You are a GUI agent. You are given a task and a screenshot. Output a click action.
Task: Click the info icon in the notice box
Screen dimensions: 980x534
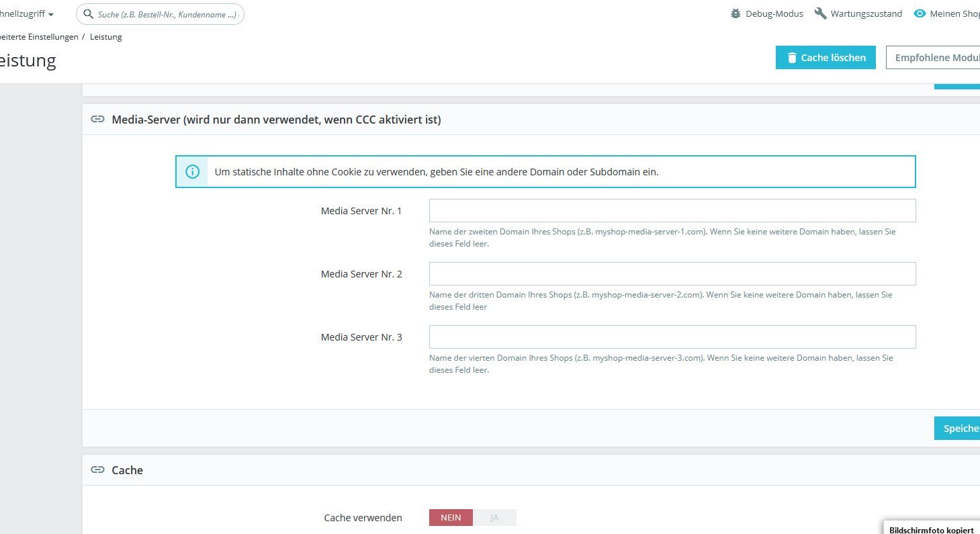click(193, 171)
